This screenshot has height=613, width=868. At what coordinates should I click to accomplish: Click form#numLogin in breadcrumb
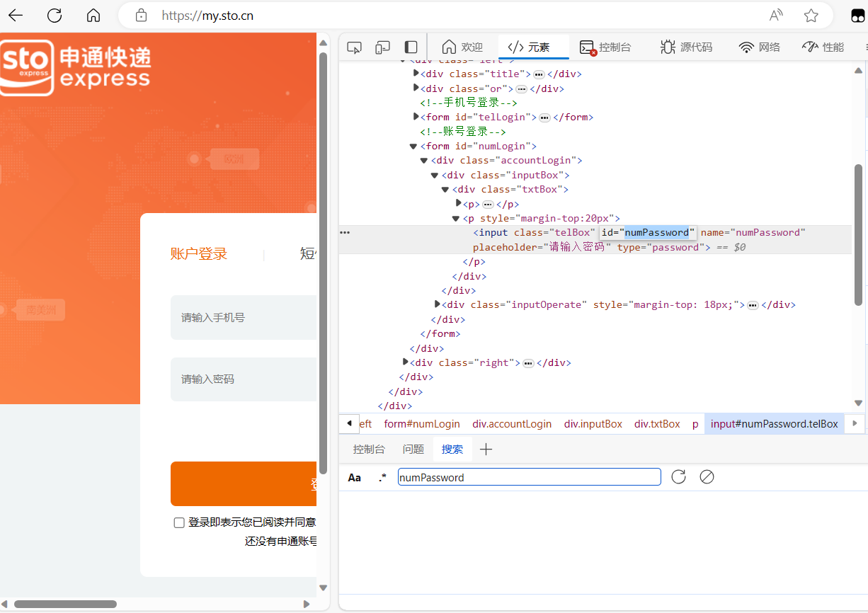tap(422, 423)
